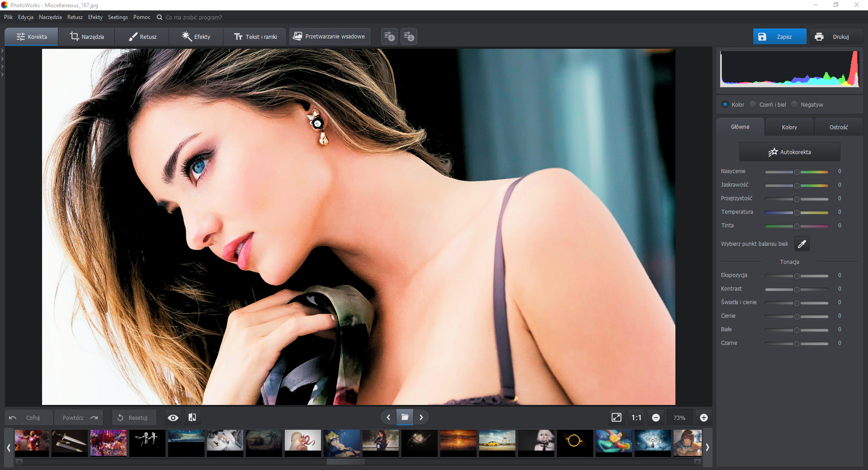Click the apply preset sliders icon
The width and height of the screenshot is (868, 470).
point(409,37)
